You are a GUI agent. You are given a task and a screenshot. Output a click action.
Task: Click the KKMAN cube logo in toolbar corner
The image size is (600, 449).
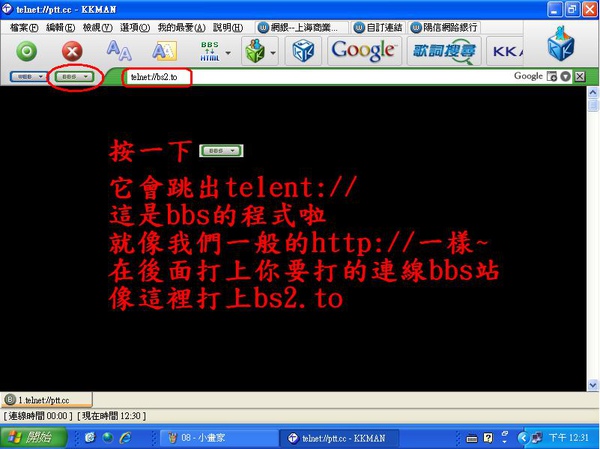(x=561, y=44)
